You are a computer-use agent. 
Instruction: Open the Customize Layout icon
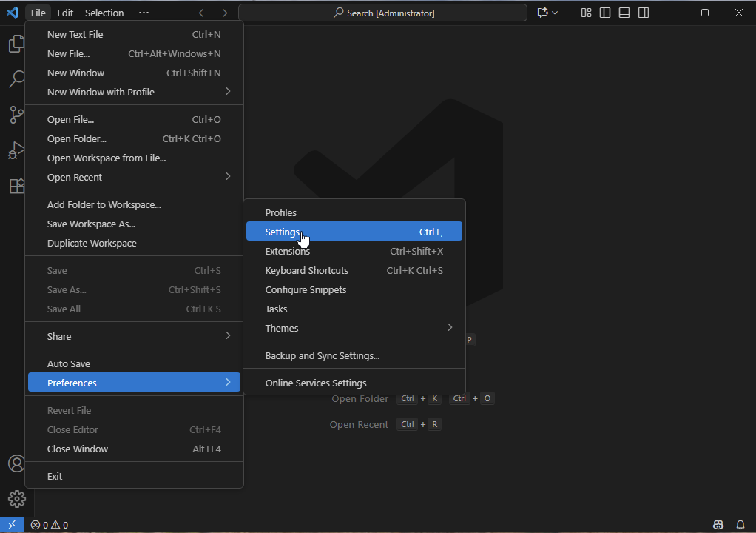point(586,13)
